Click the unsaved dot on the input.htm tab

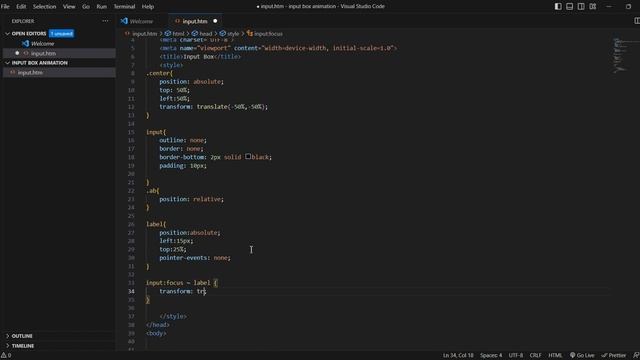(x=215, y=21)
